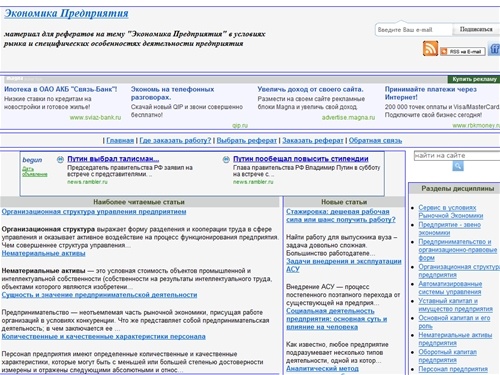Screen dimensions: 500x375
Task: Open Сущность и значение предпринимательской деятельности article
Action: click(x=99, y=295)
